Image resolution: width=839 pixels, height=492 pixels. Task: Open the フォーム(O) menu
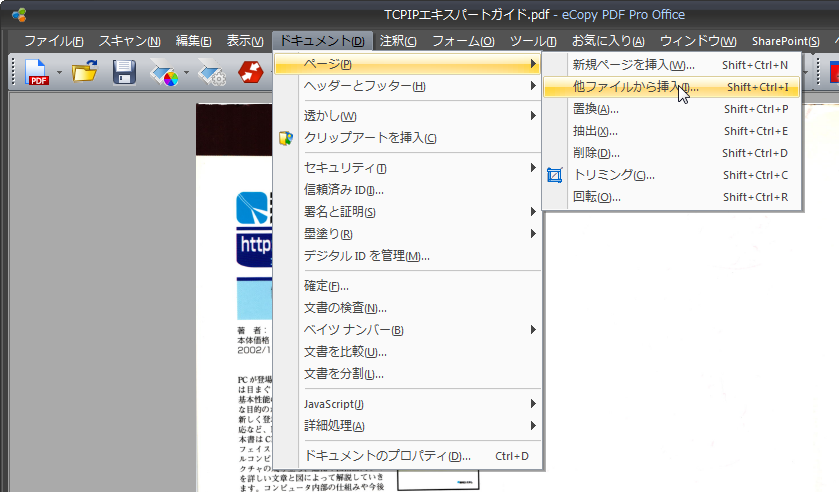pyautogui.click(x=463, y=41)
